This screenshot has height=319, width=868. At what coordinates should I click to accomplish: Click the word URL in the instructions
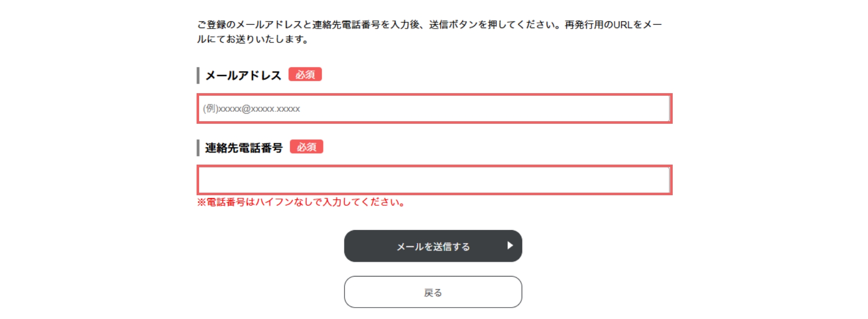622,25
